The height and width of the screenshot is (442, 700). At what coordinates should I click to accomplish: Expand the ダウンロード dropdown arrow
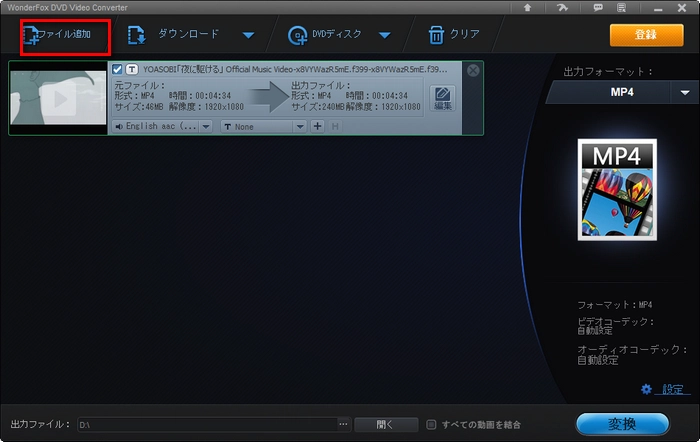click(248, 36)
